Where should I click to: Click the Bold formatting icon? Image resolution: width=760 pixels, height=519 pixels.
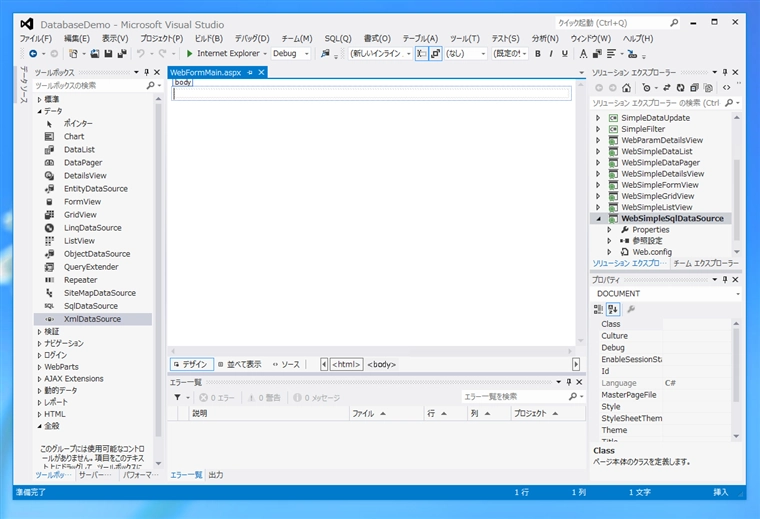coord(538,54)
